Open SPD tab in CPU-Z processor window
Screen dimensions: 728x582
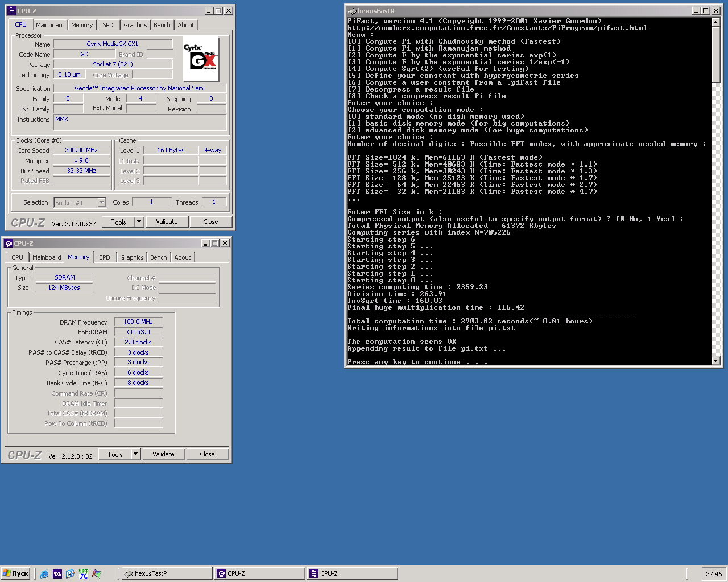(x=108, y=25)
